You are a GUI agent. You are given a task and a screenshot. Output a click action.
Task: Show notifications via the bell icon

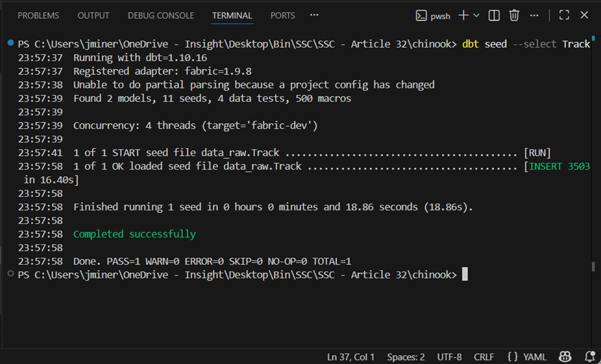point(590,357)
